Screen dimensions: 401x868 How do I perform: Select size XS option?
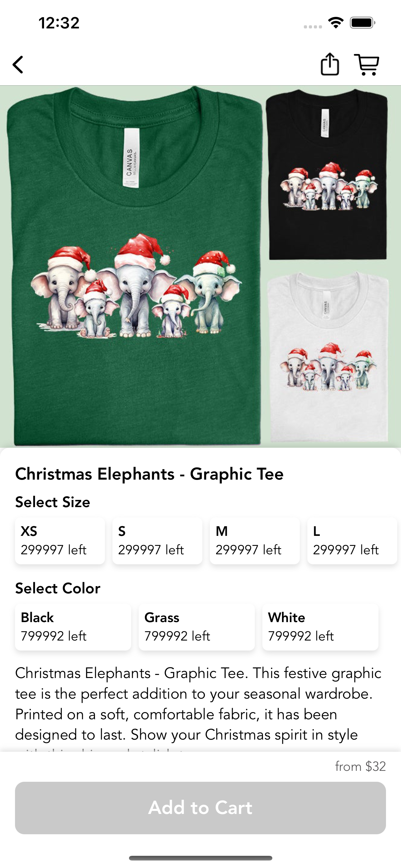point(60,541)
